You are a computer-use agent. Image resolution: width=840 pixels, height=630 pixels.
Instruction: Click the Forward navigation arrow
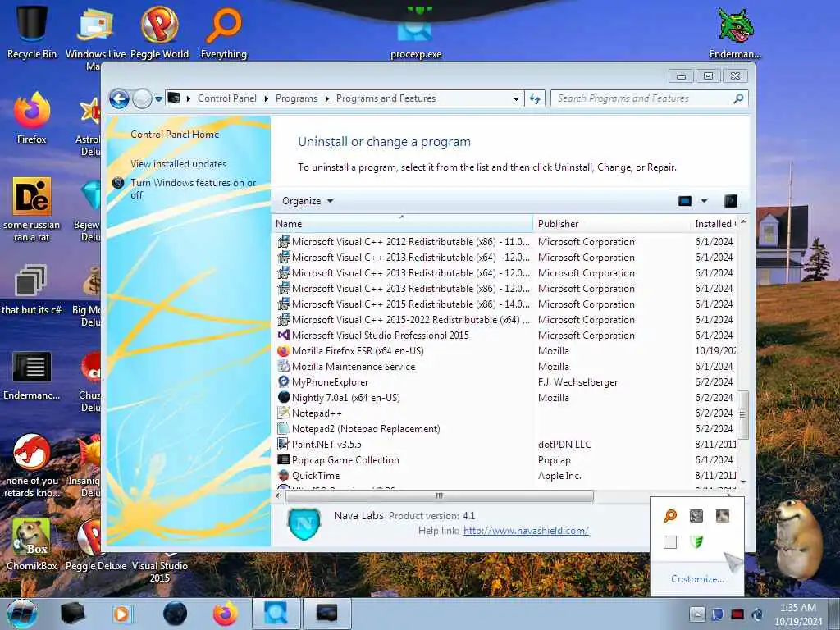[142, 99]
